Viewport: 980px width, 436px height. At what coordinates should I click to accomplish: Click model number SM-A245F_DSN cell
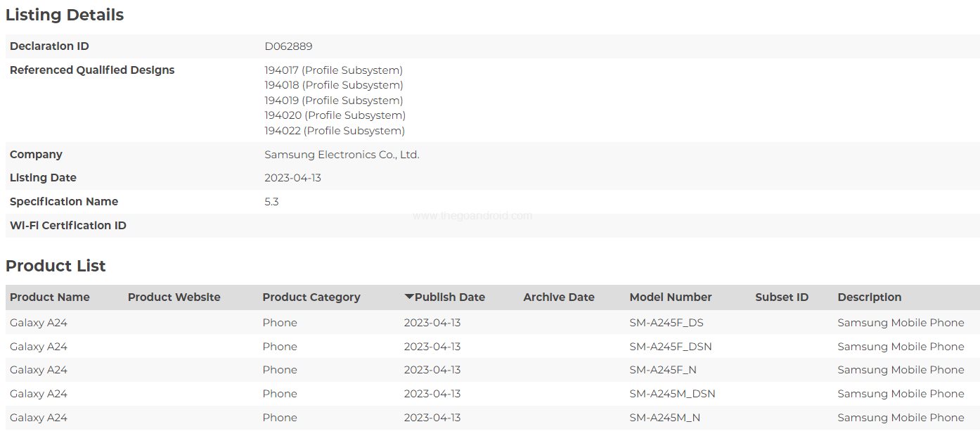[670, 347]
